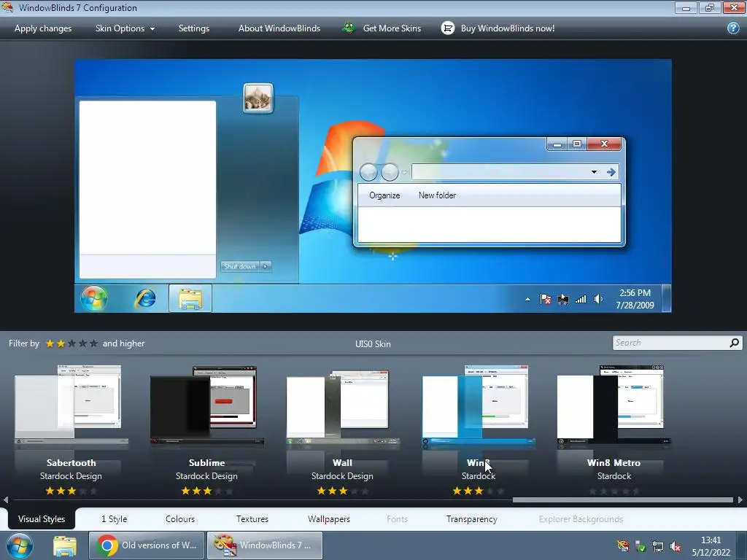Click the preview show desktop button
The height and width of the screenshot is (560, 747).
tap(667, 298)
